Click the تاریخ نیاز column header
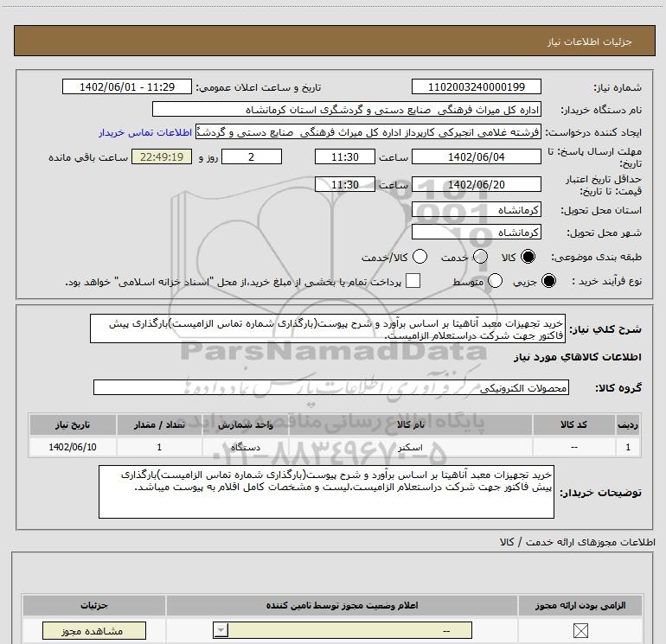This screenshot has width=666, height=644. point(73,424)
